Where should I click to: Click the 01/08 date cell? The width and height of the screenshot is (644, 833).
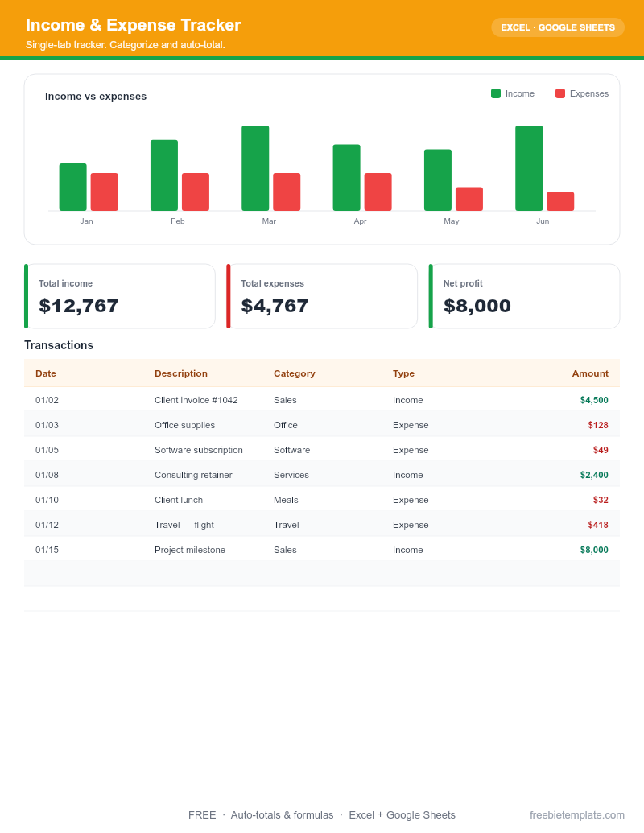[x=47, y=475]
